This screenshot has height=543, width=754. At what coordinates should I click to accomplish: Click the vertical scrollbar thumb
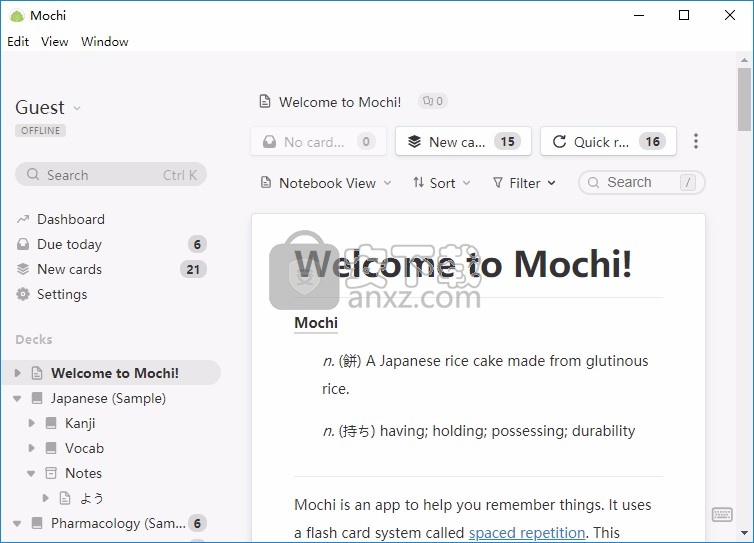[x=744, y=99]
